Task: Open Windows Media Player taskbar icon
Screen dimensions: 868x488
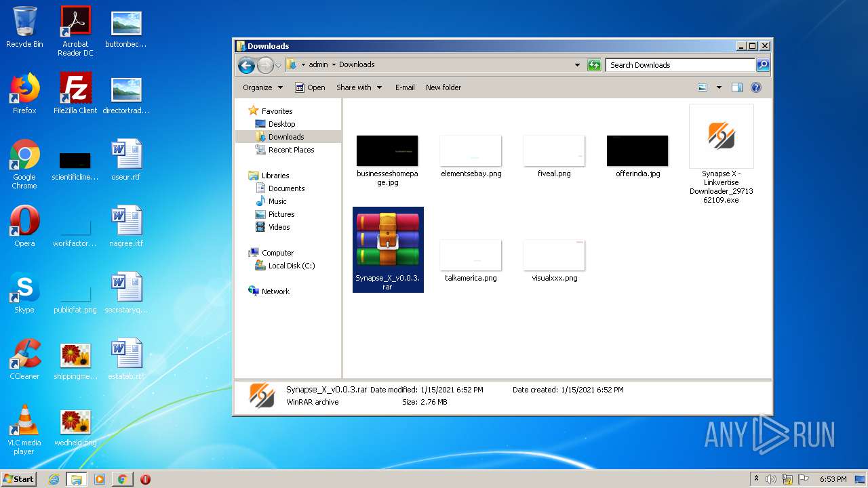Action: 100,479
